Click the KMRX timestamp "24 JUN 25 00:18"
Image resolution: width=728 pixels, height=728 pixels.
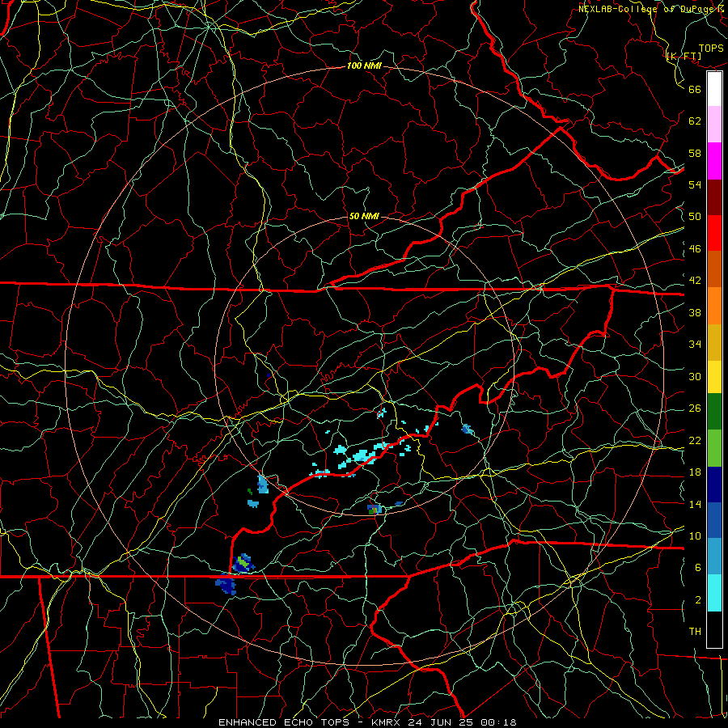point(463,722)
